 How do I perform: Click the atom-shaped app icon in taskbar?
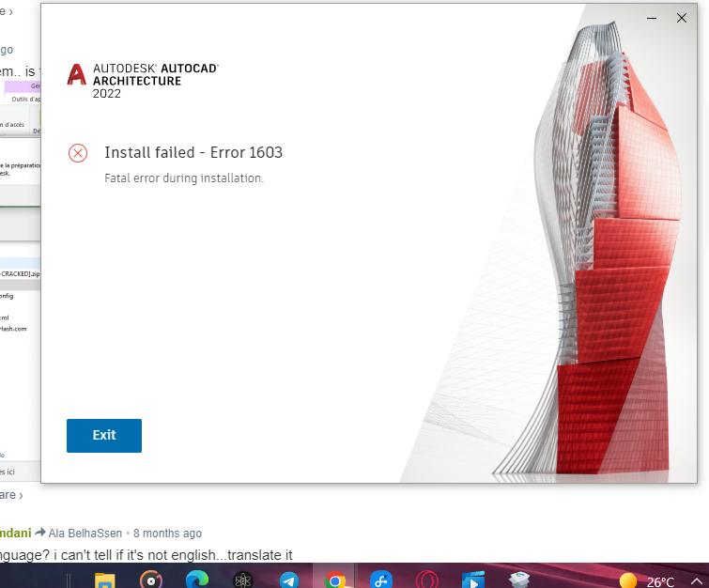[243, 580]
